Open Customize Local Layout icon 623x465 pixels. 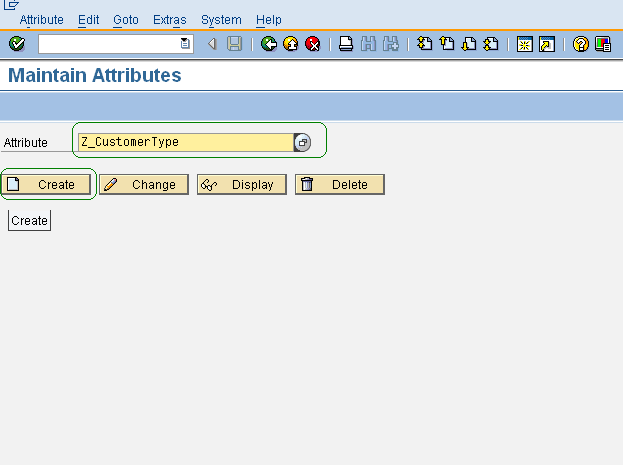[x=603, y=44]
